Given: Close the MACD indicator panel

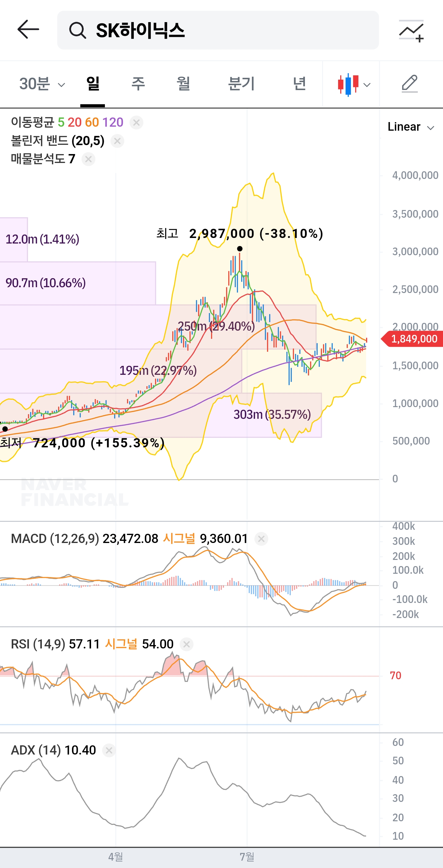Looking at the screenshot, I should tap(261, 539).
